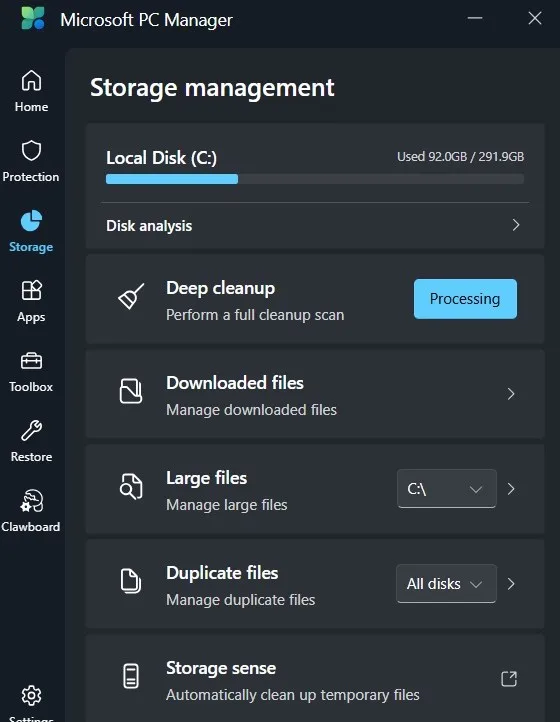Click the Duplicate files icon
Image resolution: width=560 pixels, height=722 pixels.
[131, 581]
